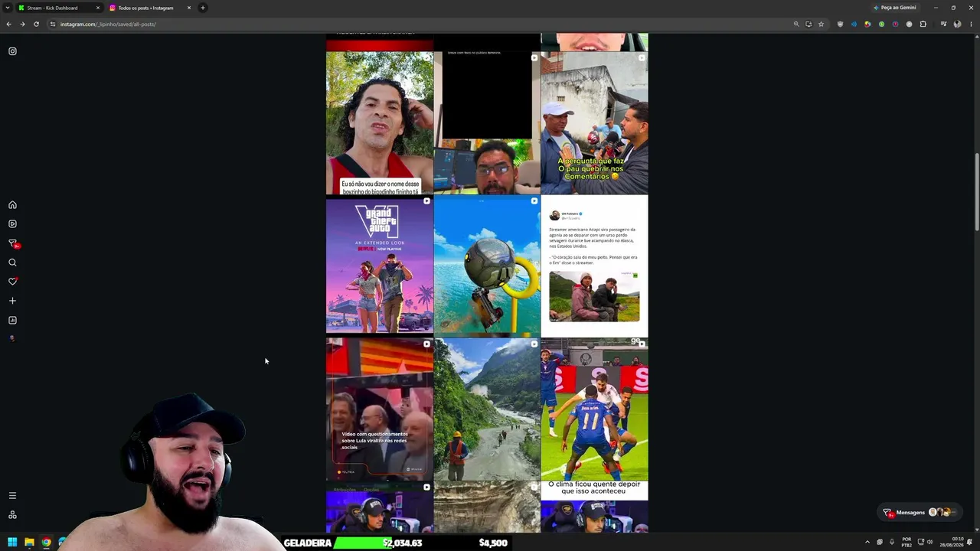The height and width of the screenshot is (551, 980).
Task: Open the Windows notification bell
Action: point(970,543)
